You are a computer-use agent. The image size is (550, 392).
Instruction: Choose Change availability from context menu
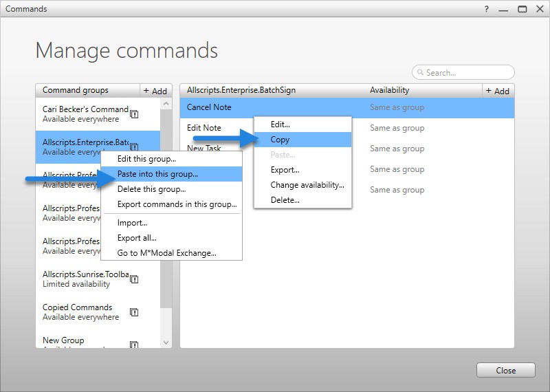(x=307, y=185)
